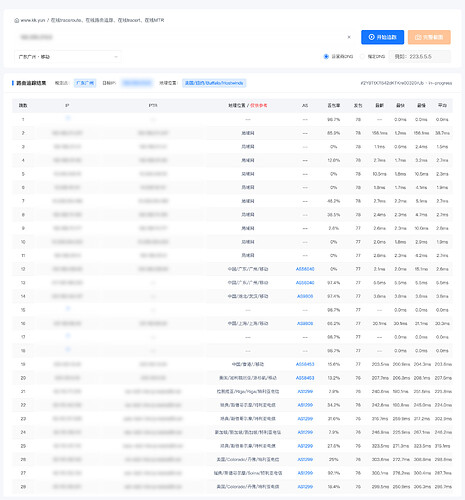Click the blue indicator icon in hop 17's IP cell
The width and height of the screenshot is (465, 500).
coord(68,336)
